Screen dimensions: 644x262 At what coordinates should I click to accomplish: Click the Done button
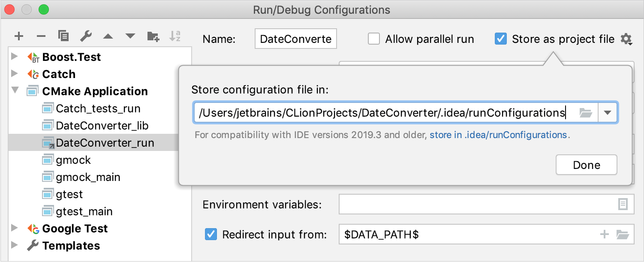(x=586, y=165)
